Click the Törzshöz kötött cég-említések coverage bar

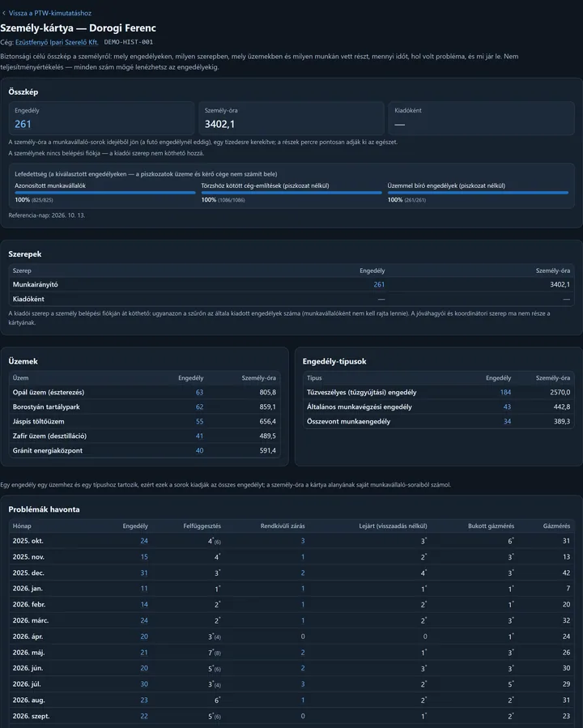[291, 193]
